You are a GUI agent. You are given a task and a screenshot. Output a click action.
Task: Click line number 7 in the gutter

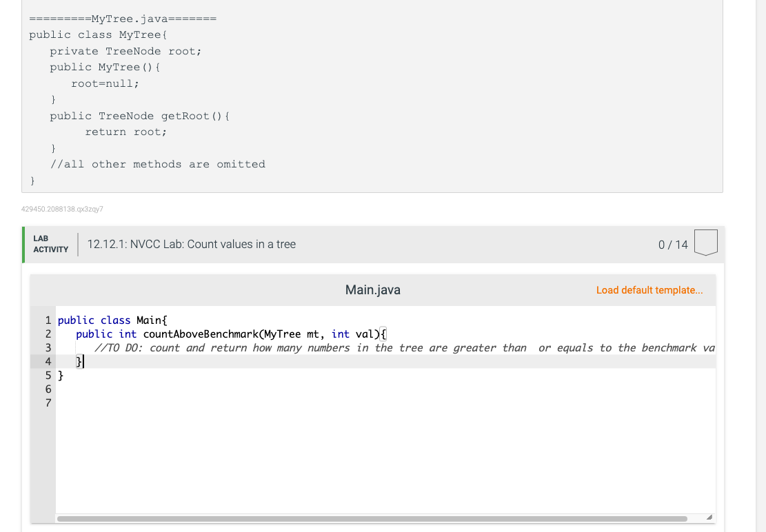[47, 402]
